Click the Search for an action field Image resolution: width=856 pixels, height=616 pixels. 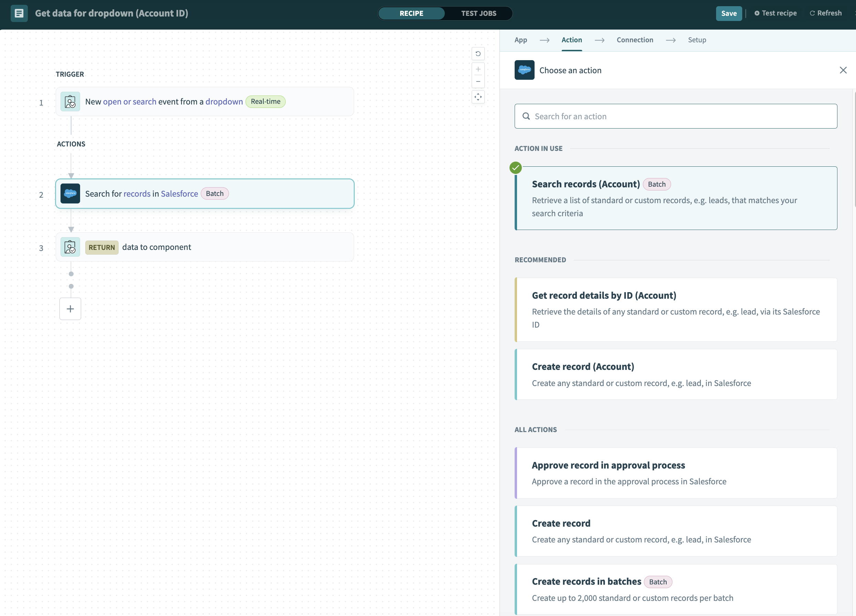pos(676,116)
